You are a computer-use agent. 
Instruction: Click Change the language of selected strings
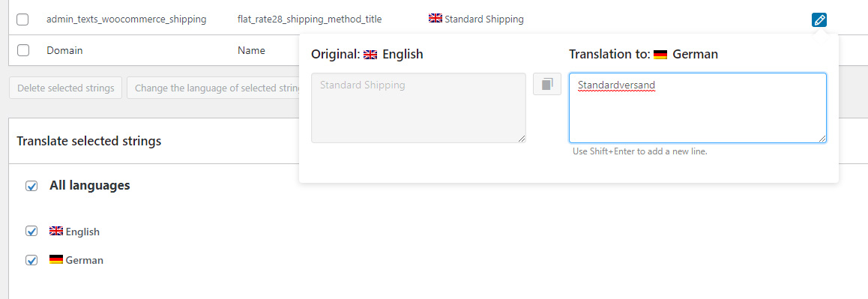coord(213,88)
